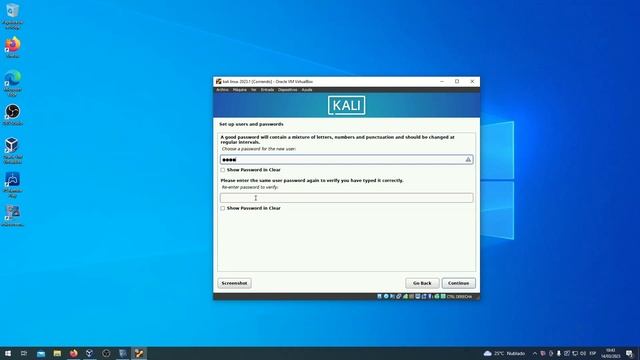Click the microphone icon in system tray
Screen dimensions: 640x360
[x=558, y=353]
